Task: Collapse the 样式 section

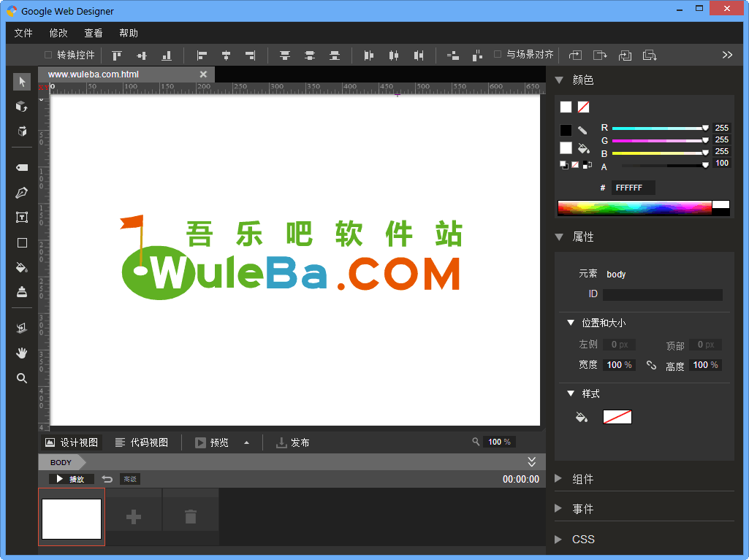Action: tap(571, 394)
